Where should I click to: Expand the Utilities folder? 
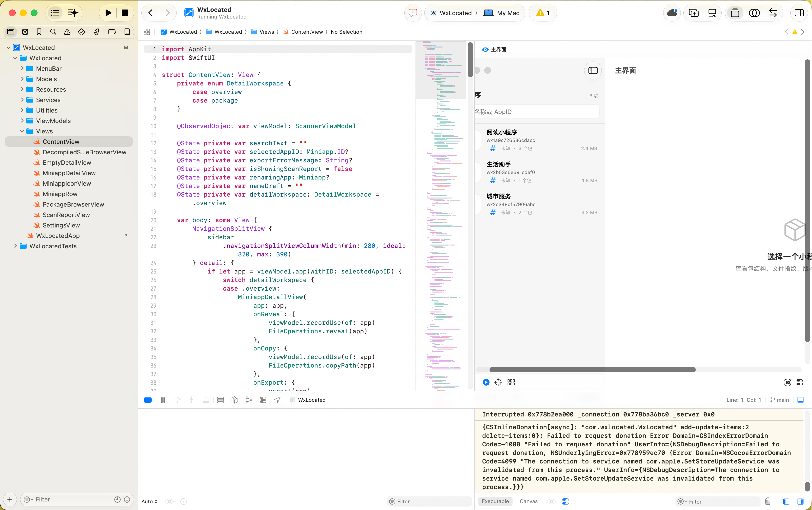(22, 110)
